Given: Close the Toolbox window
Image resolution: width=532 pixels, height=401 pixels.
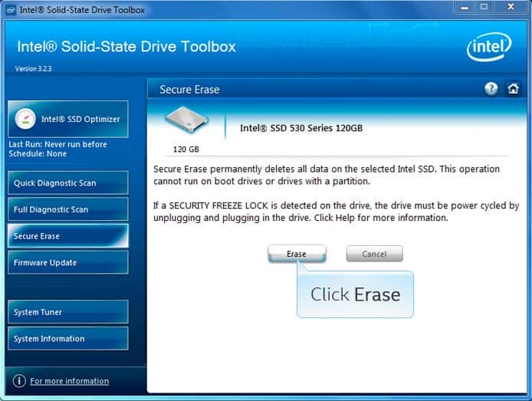Looking at the screenshot, I should coord(511,7).
